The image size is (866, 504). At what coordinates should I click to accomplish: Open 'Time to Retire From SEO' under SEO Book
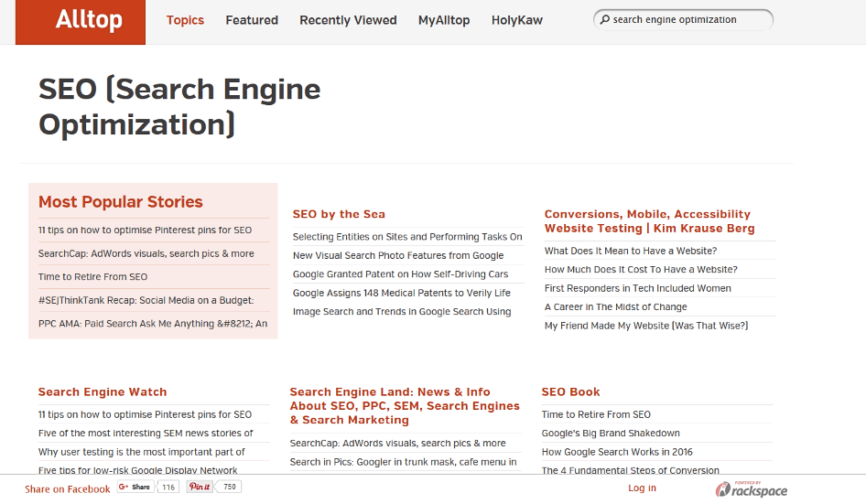(x=596, y=414)
